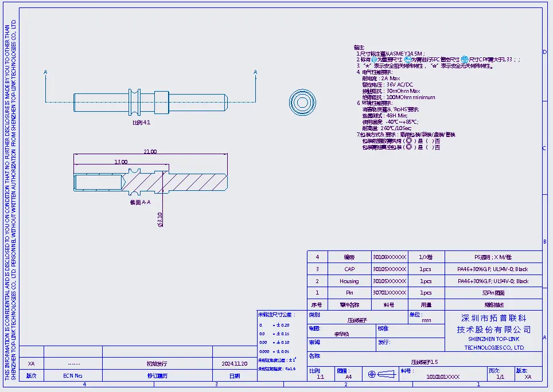Click the 13.00 length dimension
Screen dimensions: 553x392
[x=121, y=162]
